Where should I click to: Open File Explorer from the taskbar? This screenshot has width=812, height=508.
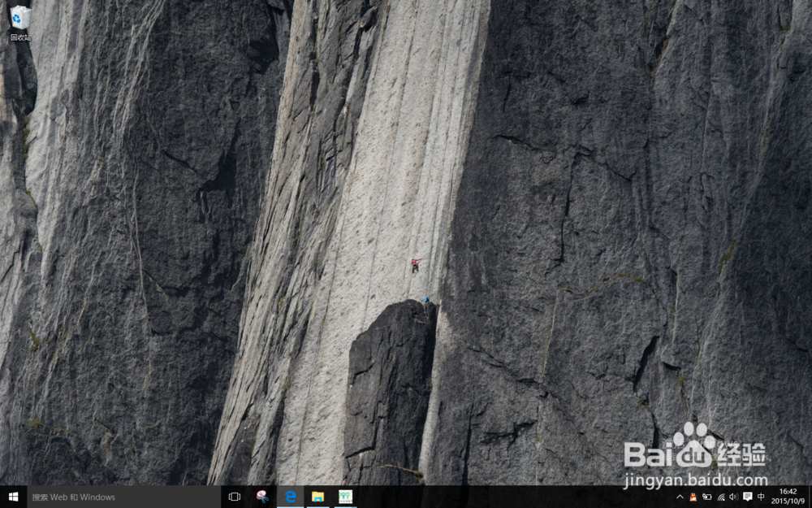click(x=318, y=497)
